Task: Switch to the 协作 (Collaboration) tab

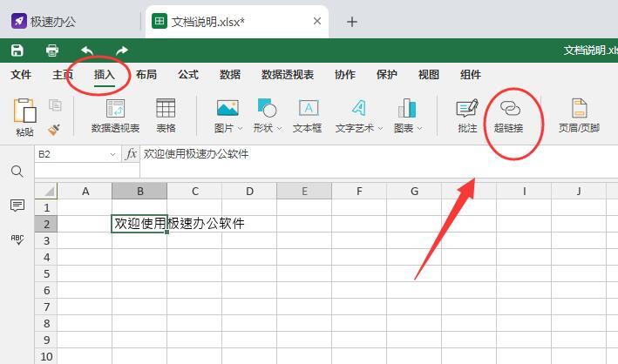Action: 345,75
